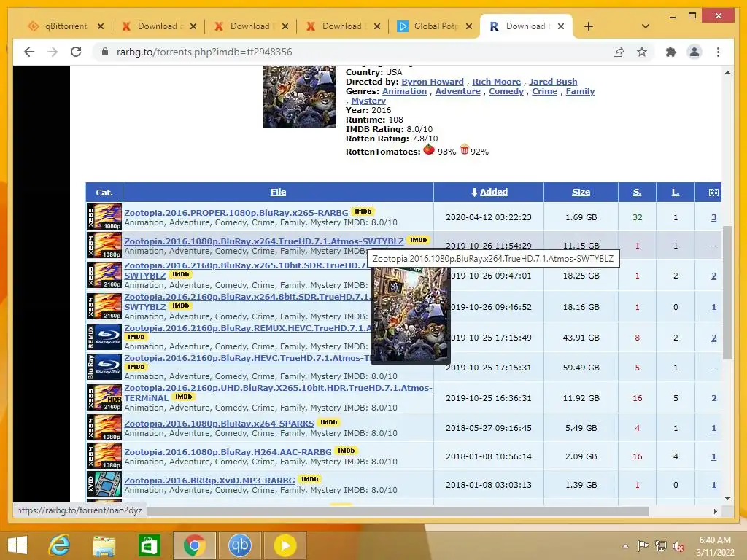Close the active rarbg Download tab
This screenshot has width=747, height=560.
(561, 26)
